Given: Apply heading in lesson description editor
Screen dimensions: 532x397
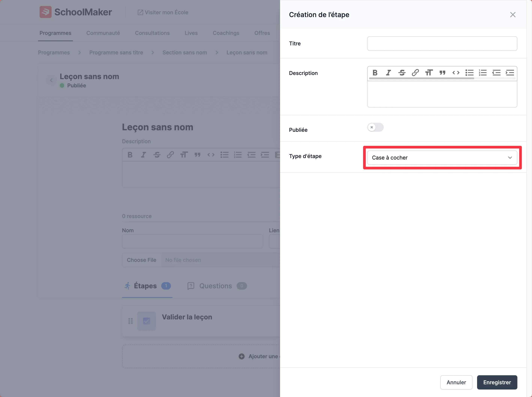Looking at the screenshot, I should (184, 155).
